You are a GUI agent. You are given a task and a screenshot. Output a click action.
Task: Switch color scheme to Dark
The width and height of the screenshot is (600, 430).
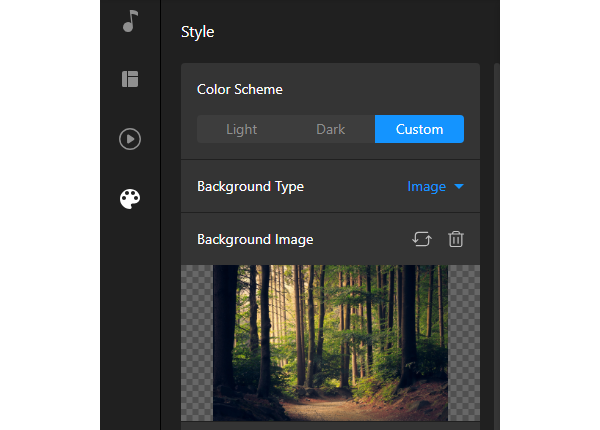point(331,129)
